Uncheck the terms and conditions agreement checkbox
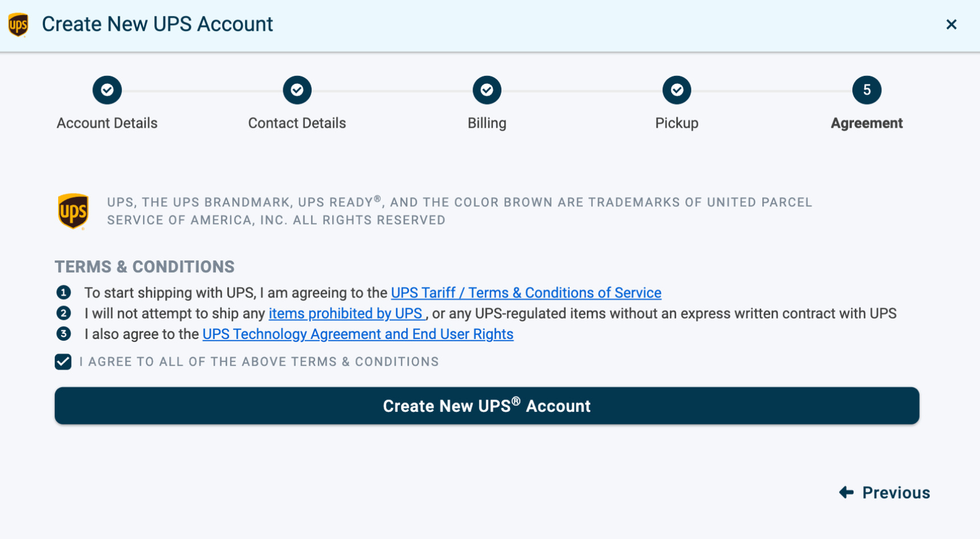This screenshot has width=980, height=539. click(x=63, y=361)
